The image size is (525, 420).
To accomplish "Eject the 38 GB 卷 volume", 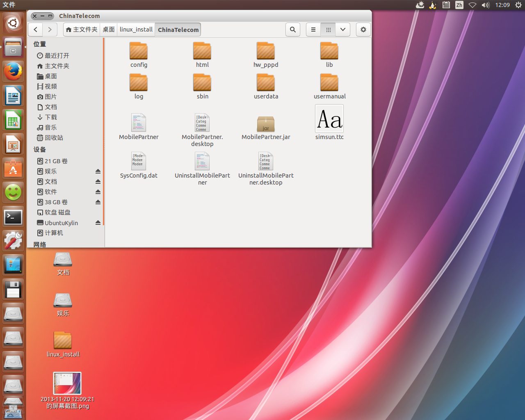I will (98, 202).
